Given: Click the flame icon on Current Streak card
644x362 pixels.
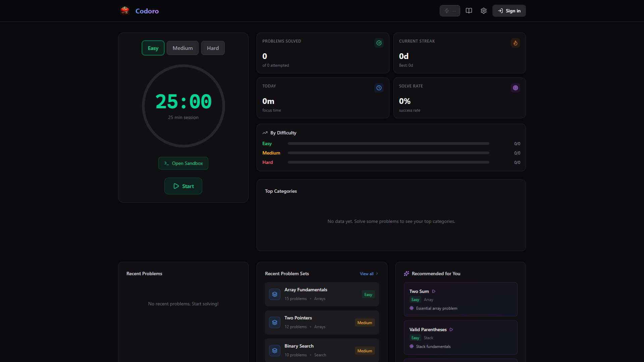Looking at the screenshot, I should pos(515,43).
